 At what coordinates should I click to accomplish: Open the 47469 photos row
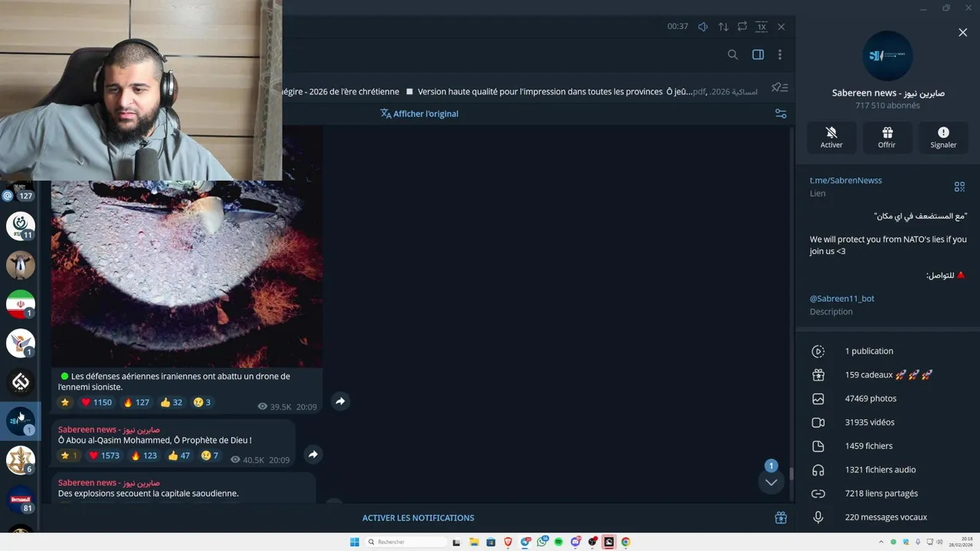[887, 399]
